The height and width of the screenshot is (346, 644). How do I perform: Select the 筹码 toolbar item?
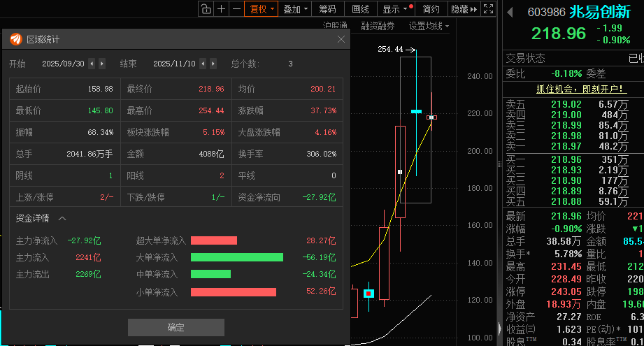327,8
